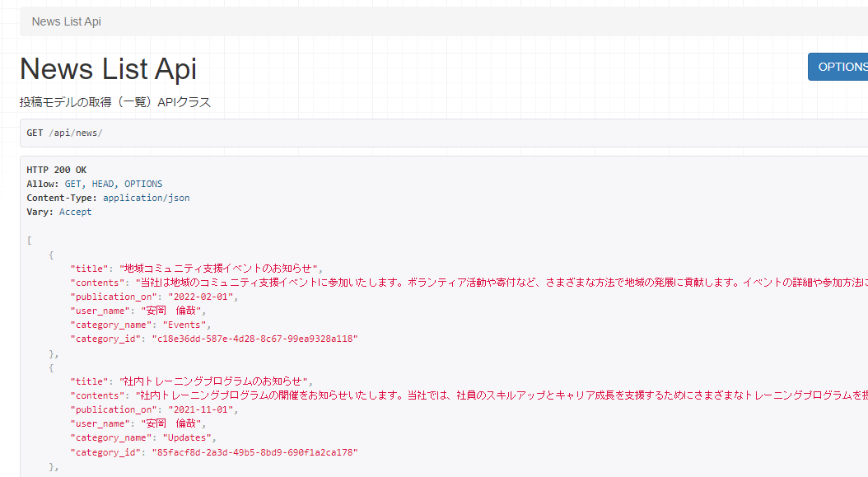
Task: Click user_name 安岡 倫哉 in the Events entry
Action: [x=171, y=311]
